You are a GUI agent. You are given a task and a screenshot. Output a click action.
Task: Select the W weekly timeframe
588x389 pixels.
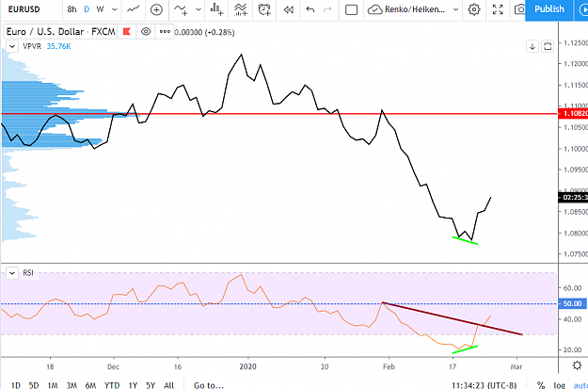tap(100, 9)
